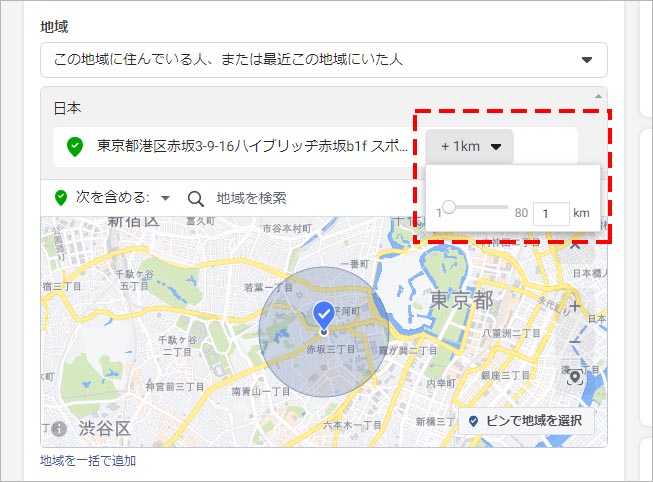Click the locate-pin icon on the map
Screen dimensions: 653x482
[x=574, y=377]
